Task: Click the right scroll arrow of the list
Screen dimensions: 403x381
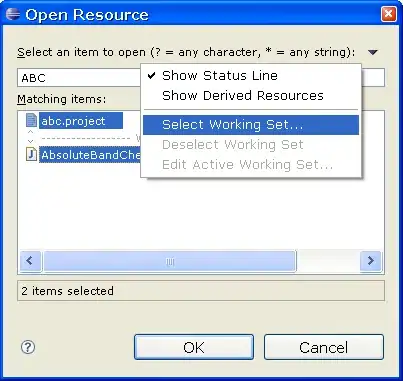Action: point(371,261)
